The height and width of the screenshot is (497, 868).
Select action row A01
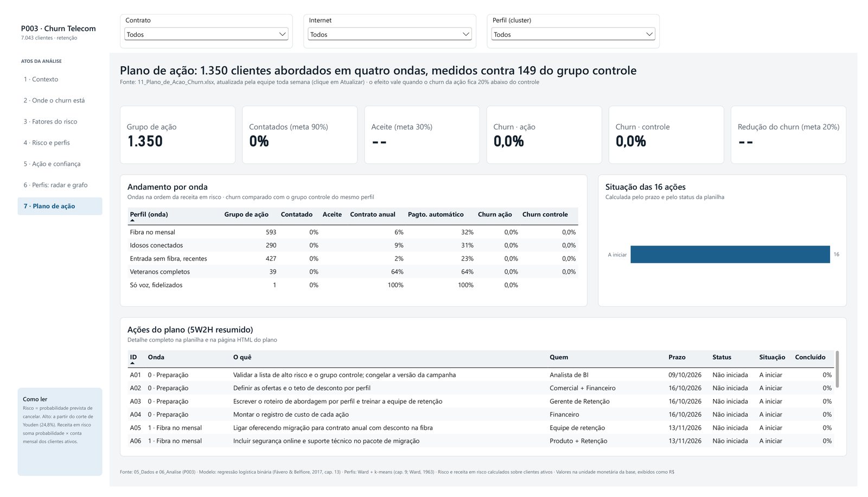481,375
